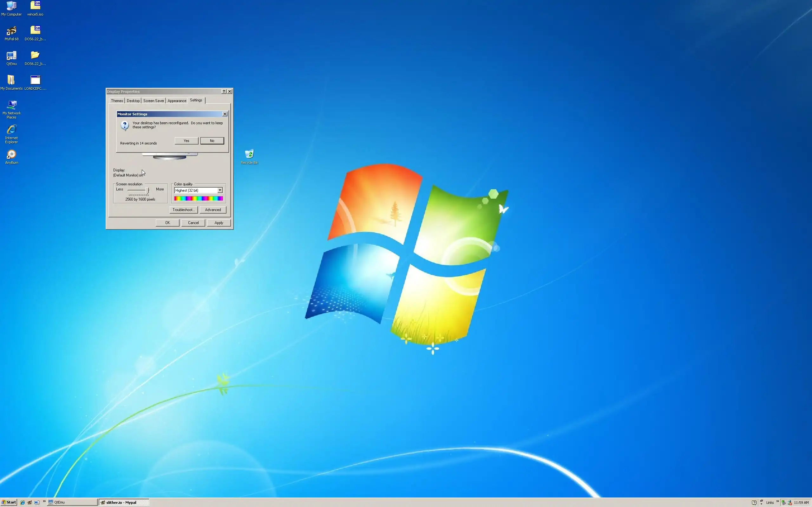Image resolution: width=812 pixels, height=507 pixels.
Task: Click Yes to keep monitor settings
Action: click(x=186, y=141)
